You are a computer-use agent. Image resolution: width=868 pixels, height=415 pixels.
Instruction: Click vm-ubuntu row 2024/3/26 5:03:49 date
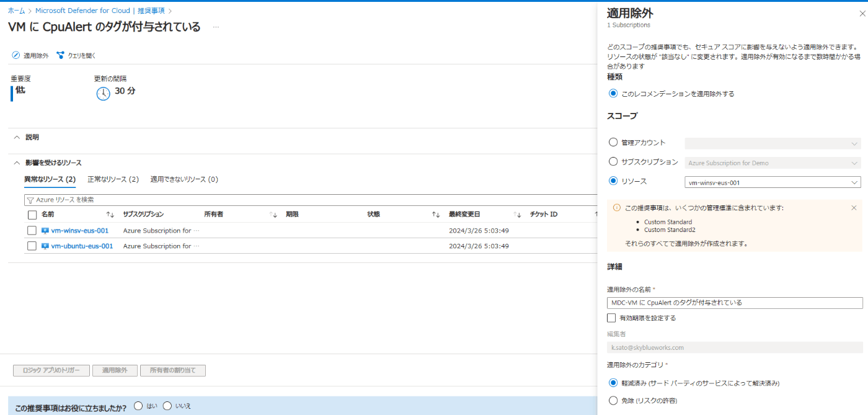(479, 246)
